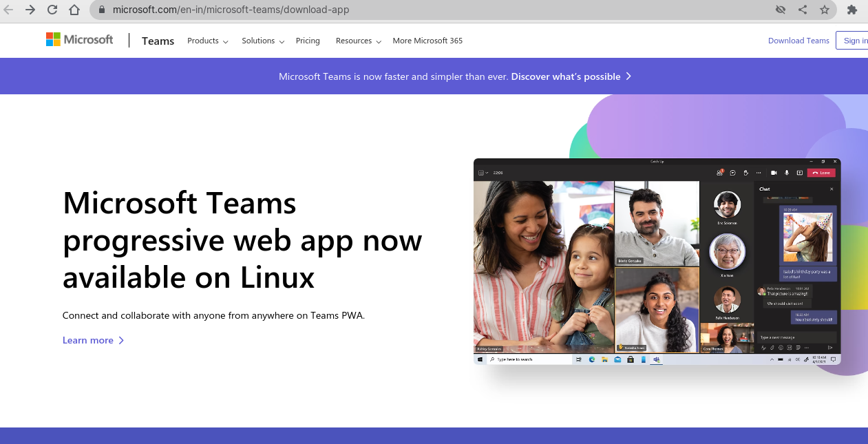Click the heading 'Microsoft Teams progressive web app'

[242, 241]
